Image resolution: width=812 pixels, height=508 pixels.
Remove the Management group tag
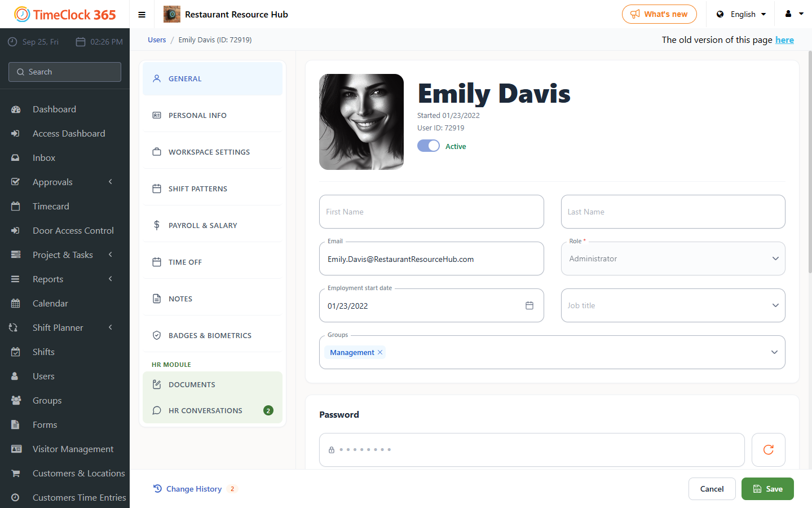(x=380, y=352)
